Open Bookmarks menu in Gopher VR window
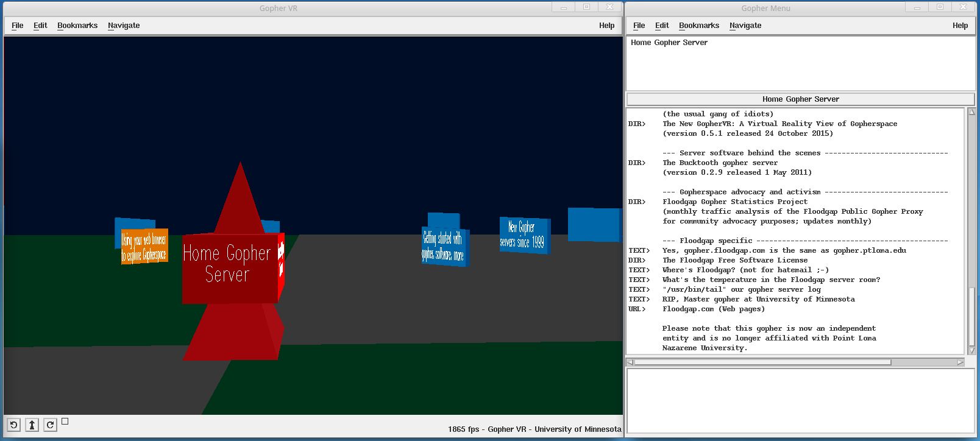The height and width of the screenshot is (441, 980). click(x=77, y=26)
